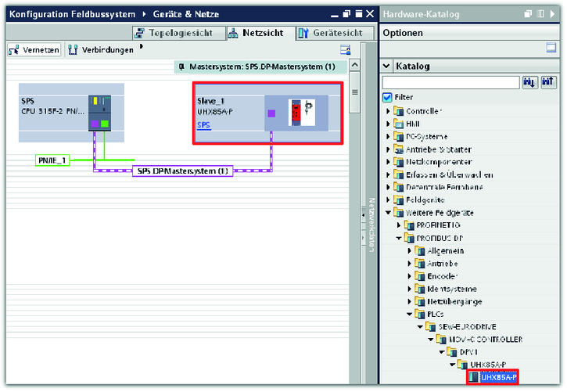Image resolution: width=567 pixels, height=392 pixels.
Task: Click the search upward icon in Katalog
Action: coord(548,82)
